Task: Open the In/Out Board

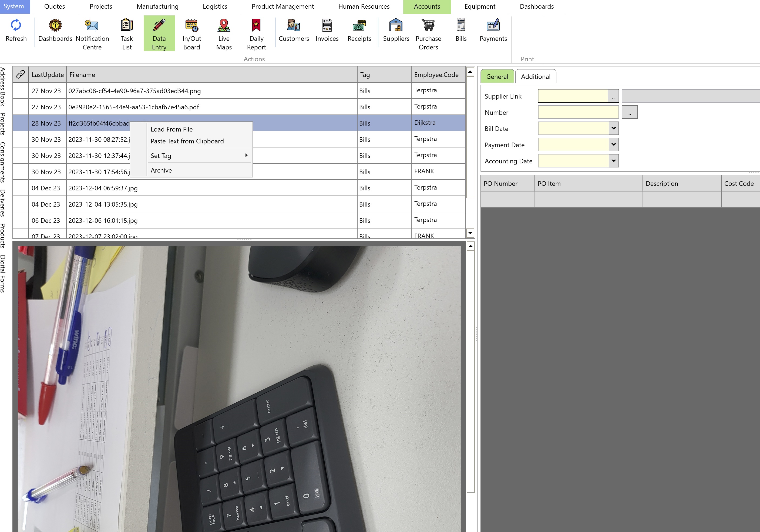Action: tap(192, 34)
